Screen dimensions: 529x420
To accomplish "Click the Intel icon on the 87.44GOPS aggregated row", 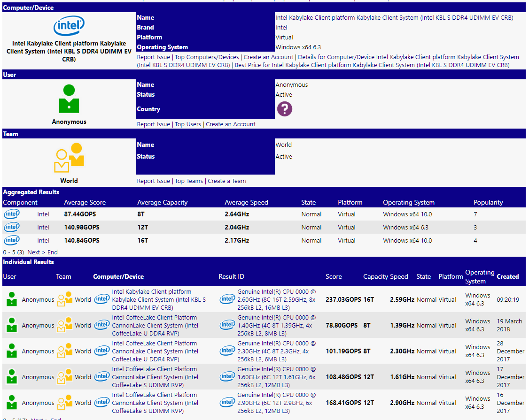I will click(11, 214).
